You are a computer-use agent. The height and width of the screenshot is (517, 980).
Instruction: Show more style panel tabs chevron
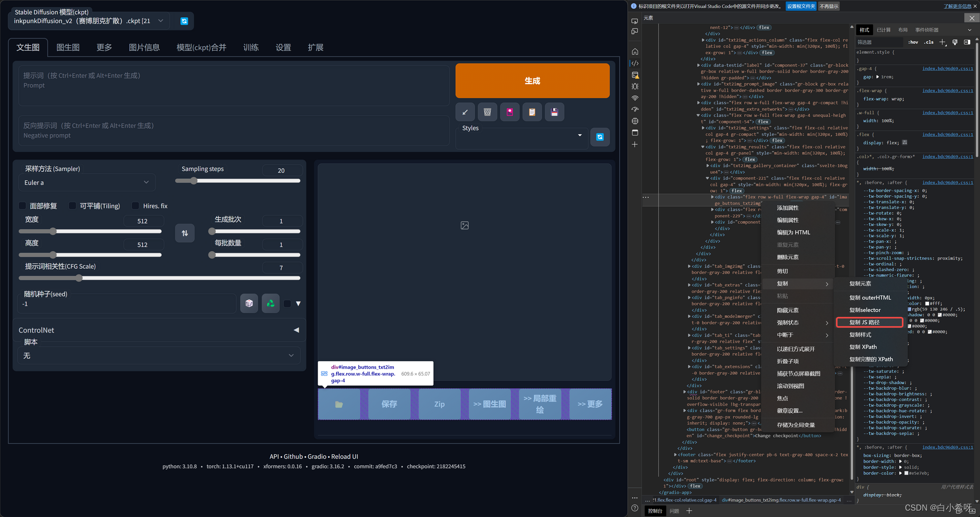tap(970, 30)
